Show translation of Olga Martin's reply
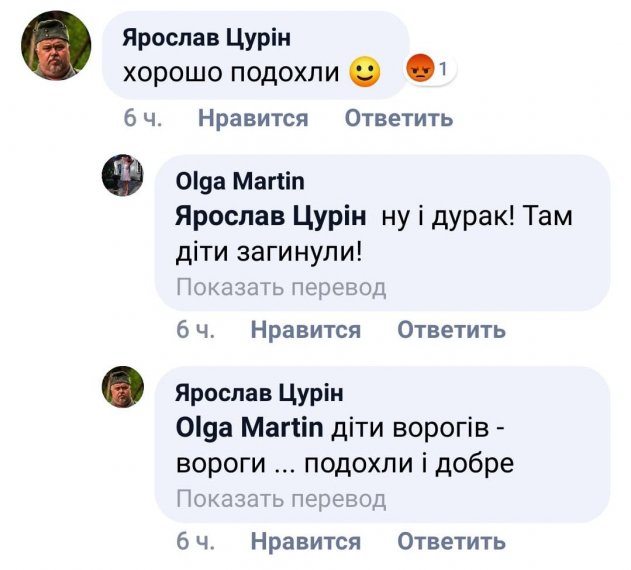The height and width of the screenshot is (570, 631). (280, 288)
